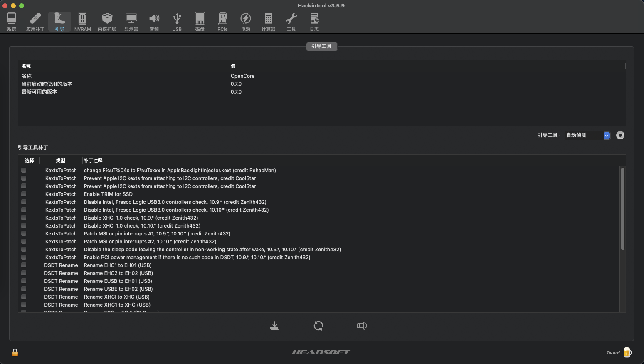Open the USB section

click(x=177, y=22)
